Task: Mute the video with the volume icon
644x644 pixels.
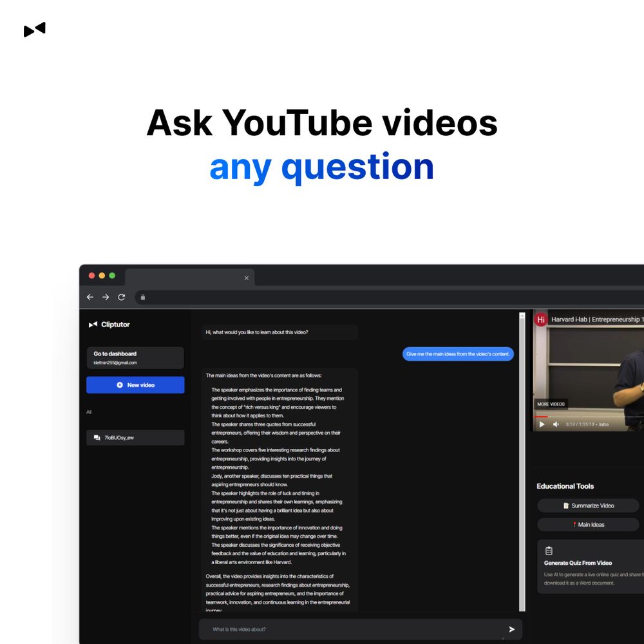Action: [556, 424]
